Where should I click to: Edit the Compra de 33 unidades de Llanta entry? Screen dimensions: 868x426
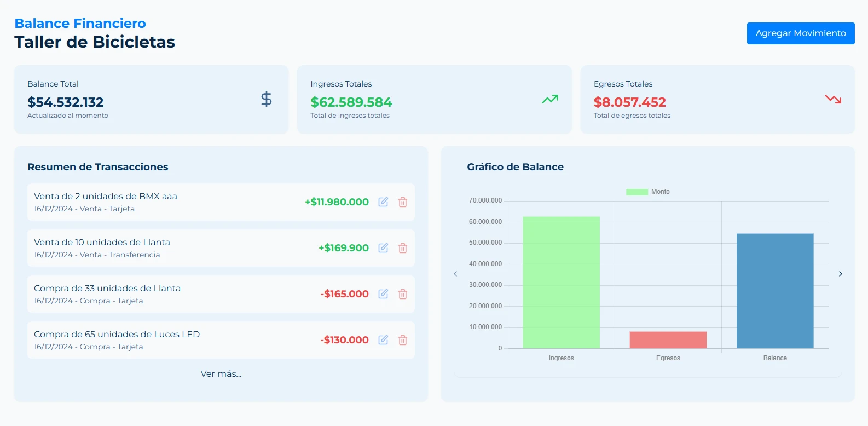pos(383,294)
